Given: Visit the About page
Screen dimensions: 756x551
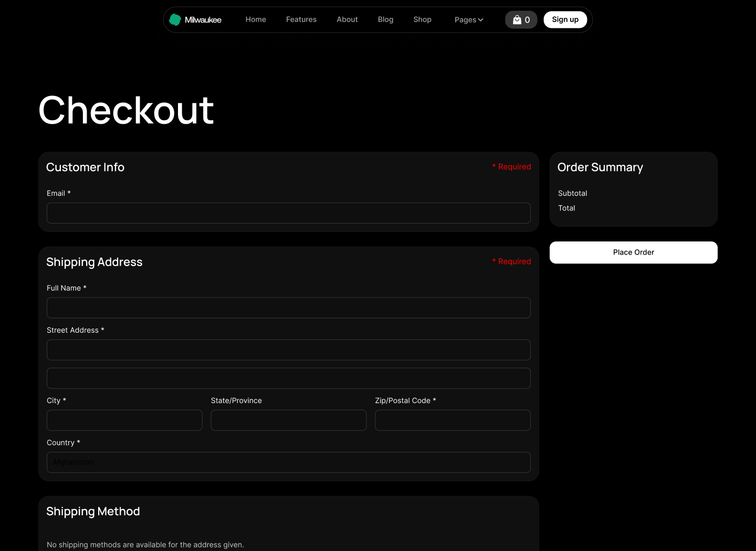Looking at the screenshot, I should 347,19.
